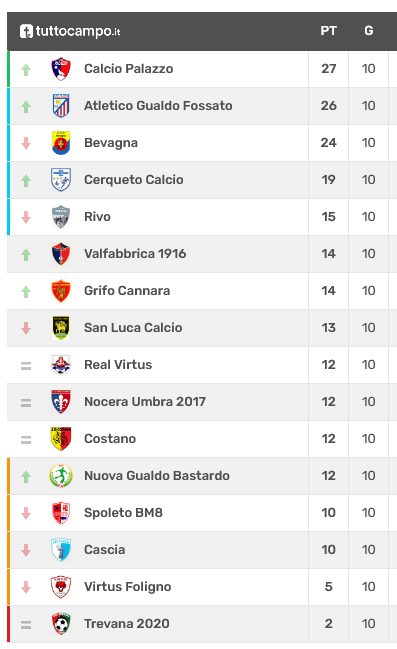Select the Bevagna club badge
397x649 pixels.
tap(61, 143)
